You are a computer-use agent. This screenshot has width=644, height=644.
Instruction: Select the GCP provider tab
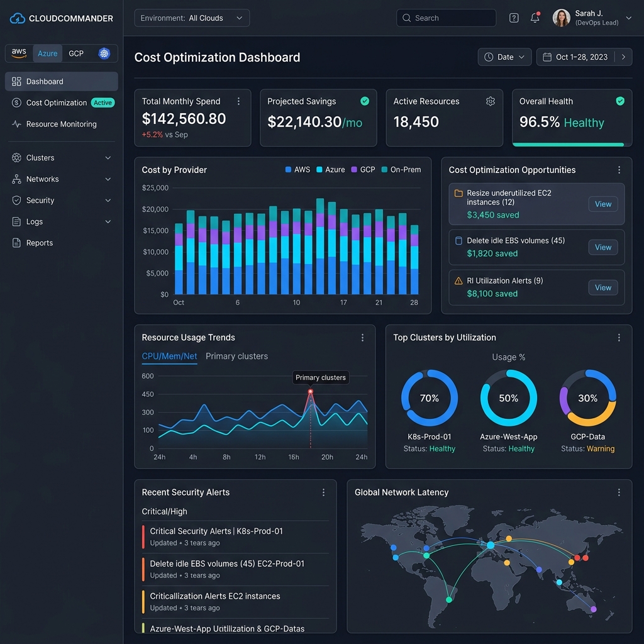pos(76,53)
